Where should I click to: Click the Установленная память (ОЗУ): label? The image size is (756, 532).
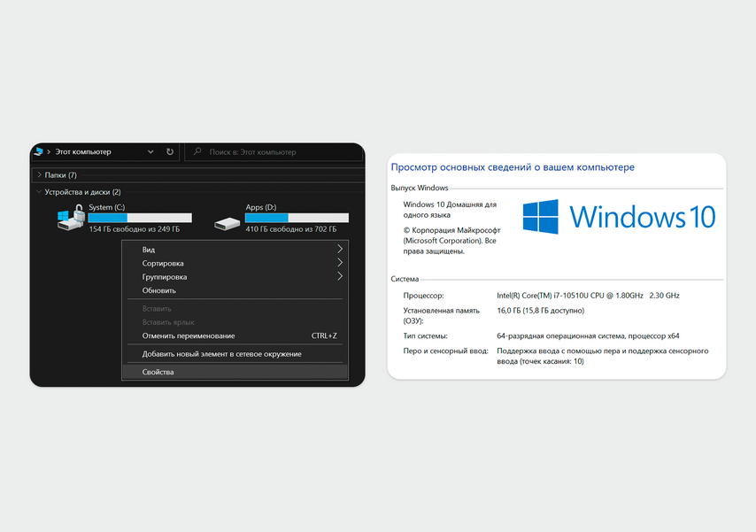441,315
